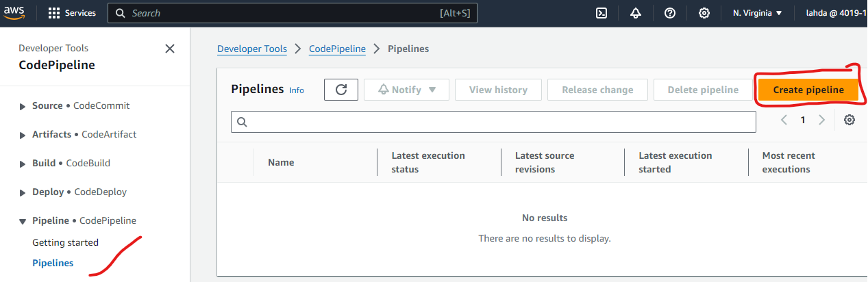
Task: Go to previous page of pipelines
Action: pyautogui.click(x=784, y=120)
